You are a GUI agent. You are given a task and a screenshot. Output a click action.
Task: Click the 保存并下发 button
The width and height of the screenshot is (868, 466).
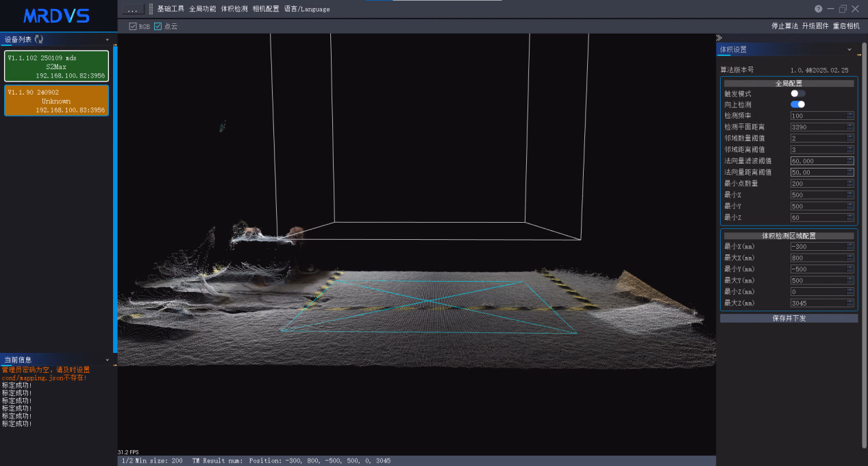click(x=789, y=319)
